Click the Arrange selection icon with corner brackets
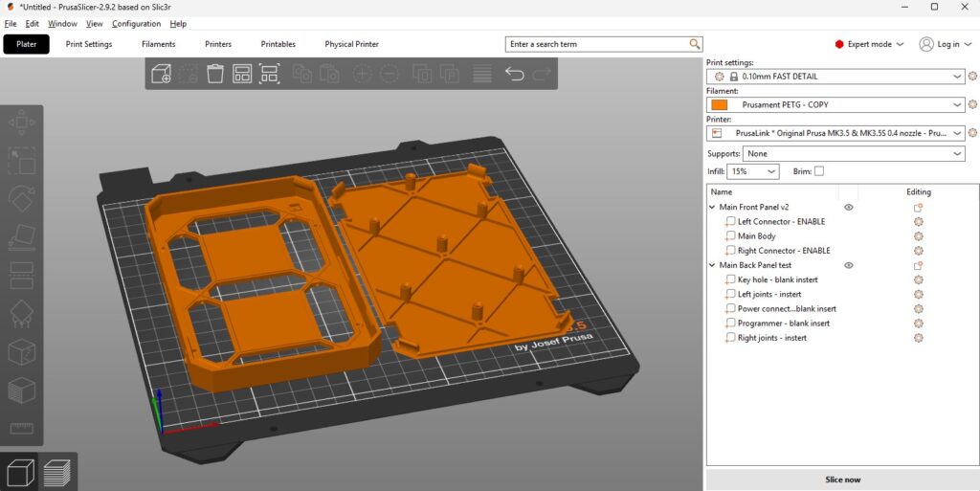980x491 pixels. click(x=269, y=74)
